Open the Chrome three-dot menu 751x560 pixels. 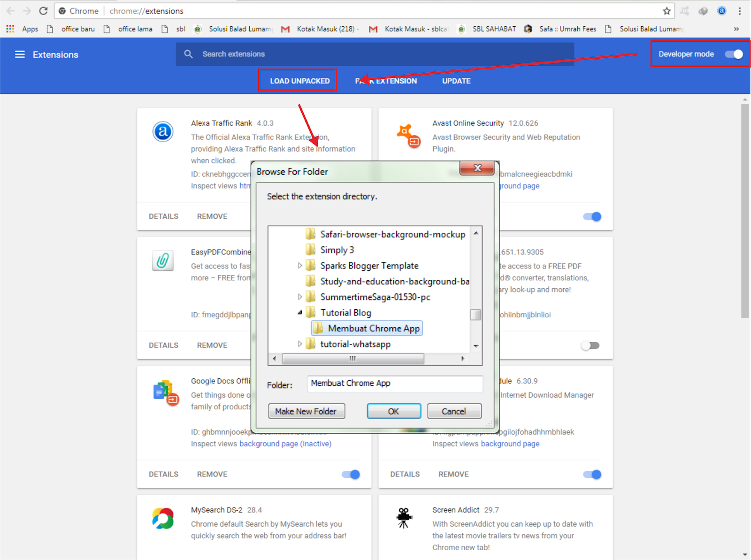(740, 11)
